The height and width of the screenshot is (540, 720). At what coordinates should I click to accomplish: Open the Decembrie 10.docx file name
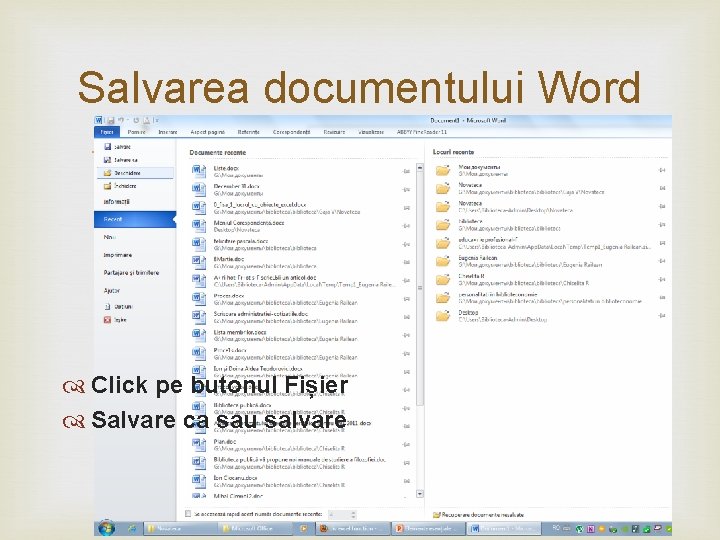coord(236,186)
